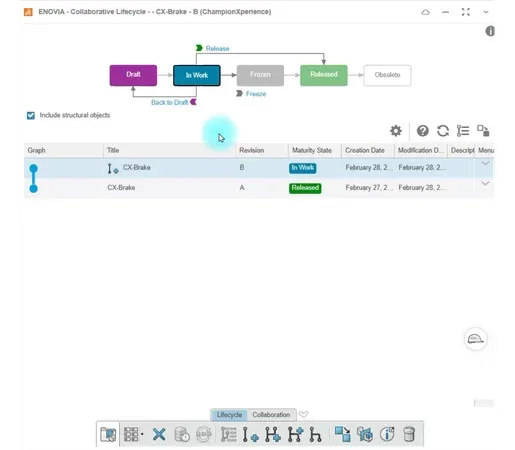
Task: Switch to the Collaboration tab
Action: [271, 415]
